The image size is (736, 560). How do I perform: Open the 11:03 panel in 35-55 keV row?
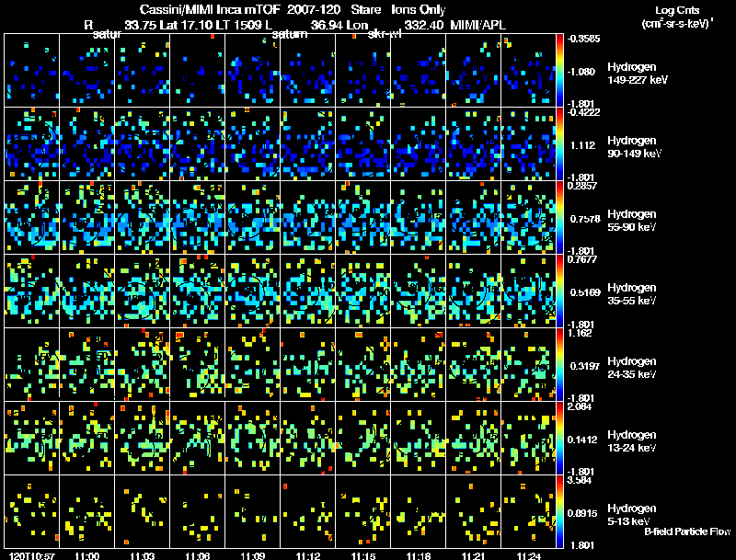pyautogui.click(x=143, y=291)
